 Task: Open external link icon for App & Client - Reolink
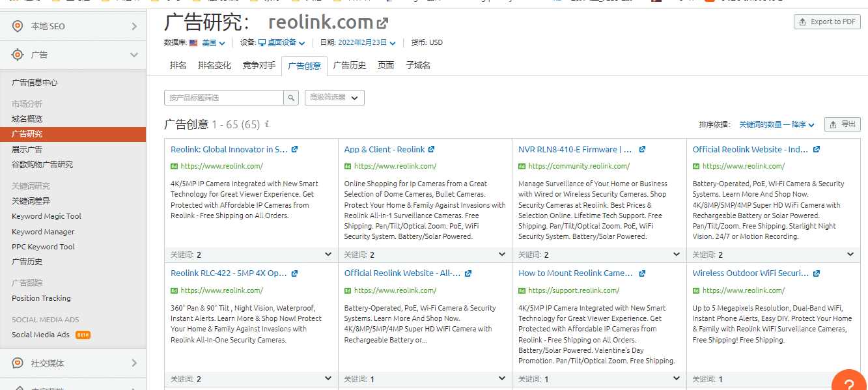tap(431, 149)
